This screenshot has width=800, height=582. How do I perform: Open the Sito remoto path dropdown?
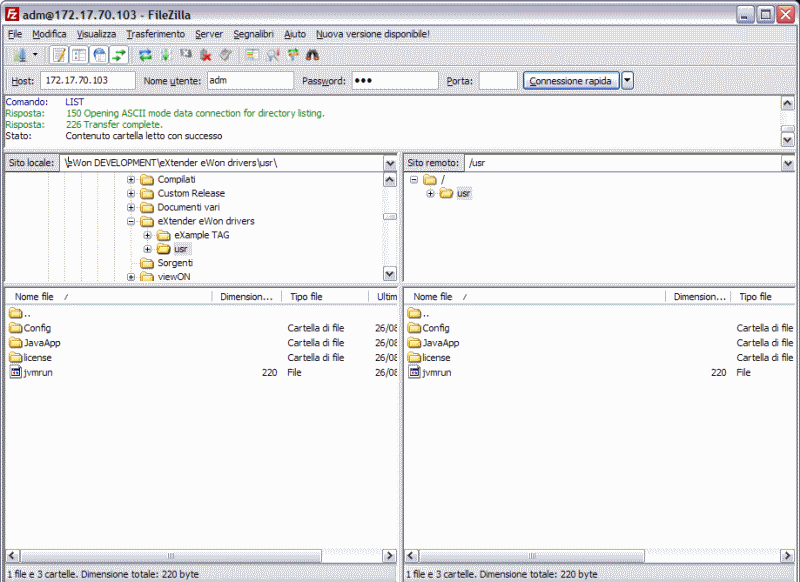pos(788,163)
